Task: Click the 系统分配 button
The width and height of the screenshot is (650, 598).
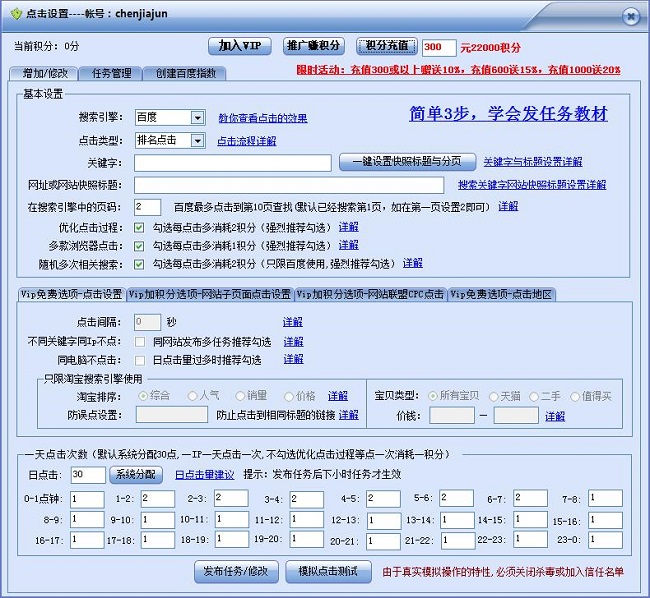Action: coord(136,475)
